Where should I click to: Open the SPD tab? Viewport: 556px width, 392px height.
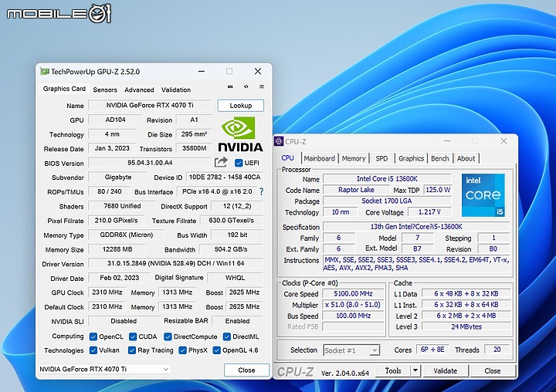[x=381, y=158]
